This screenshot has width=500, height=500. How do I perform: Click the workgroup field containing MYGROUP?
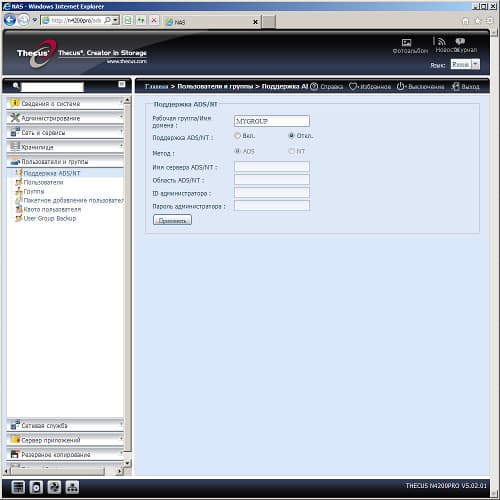[272, 121]
